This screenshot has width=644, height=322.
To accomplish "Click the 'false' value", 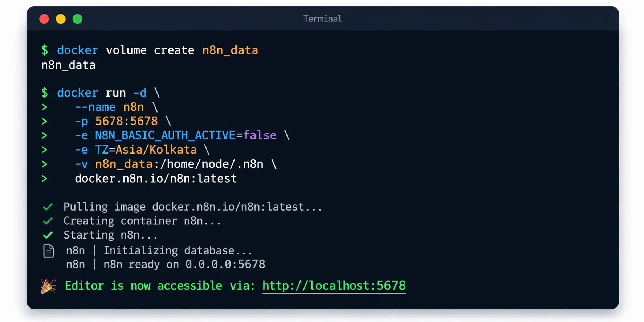I will [260, 135].
